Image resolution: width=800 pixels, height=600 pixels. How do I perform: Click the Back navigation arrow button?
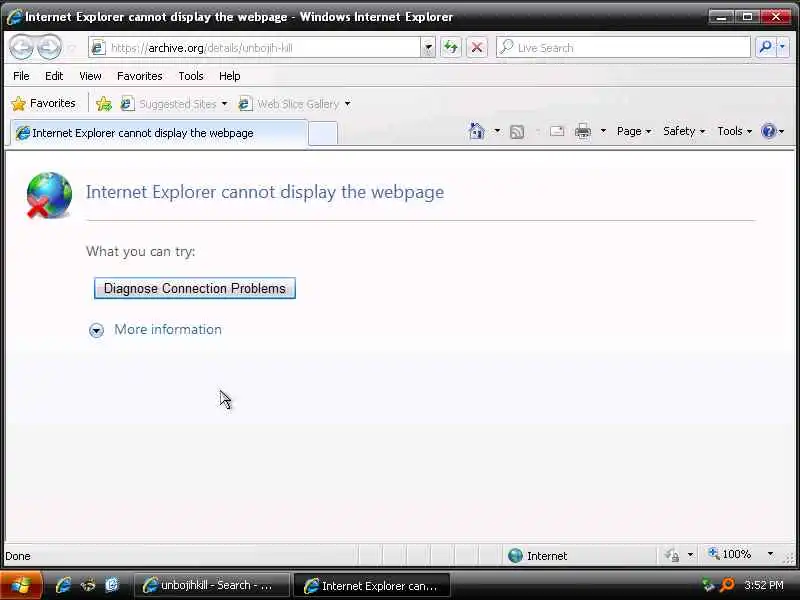21,47
